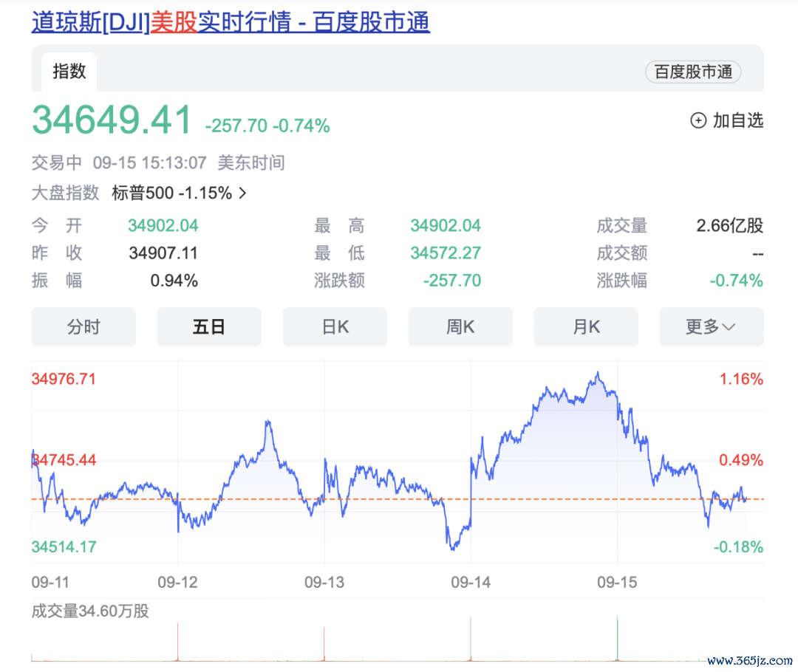Click the 34514.17 axis label on the chart
Viewport: 798px width, 672px height.
[64, 547]
